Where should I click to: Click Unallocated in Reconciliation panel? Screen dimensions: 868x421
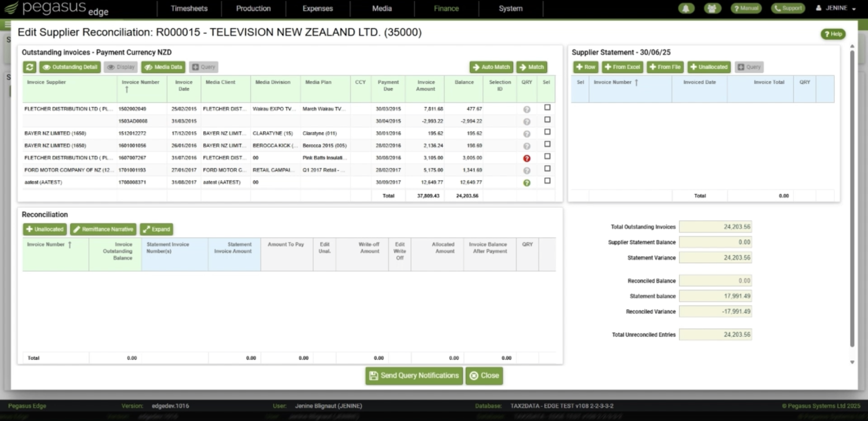pyautogui.click(x=45, y=229)
